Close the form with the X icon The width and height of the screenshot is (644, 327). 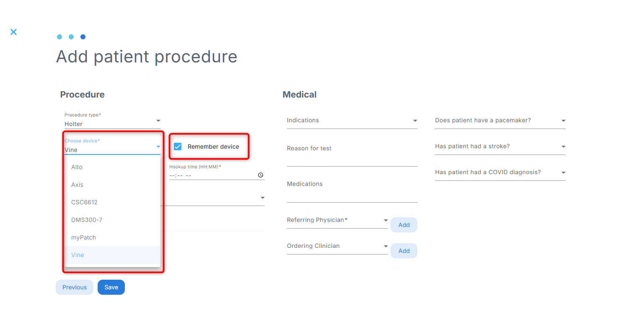coord(13,32)
